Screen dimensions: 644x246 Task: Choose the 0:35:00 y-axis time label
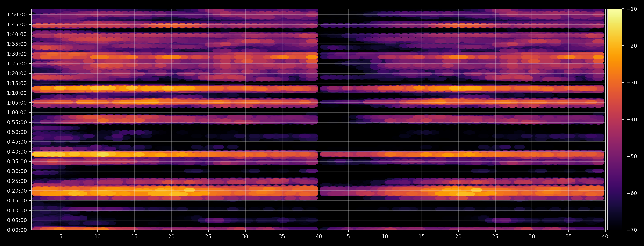click(17, 162)
